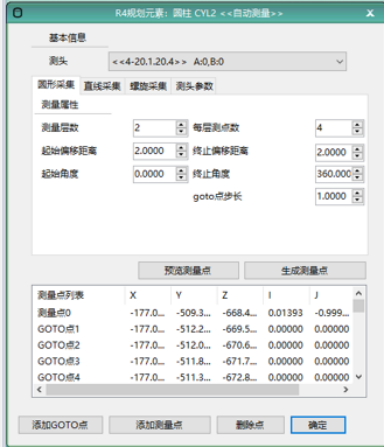Increase 测量层数 with the up arrow
Image resolution: width=384 pixels, height=447 pixels.
pos(181,125)
